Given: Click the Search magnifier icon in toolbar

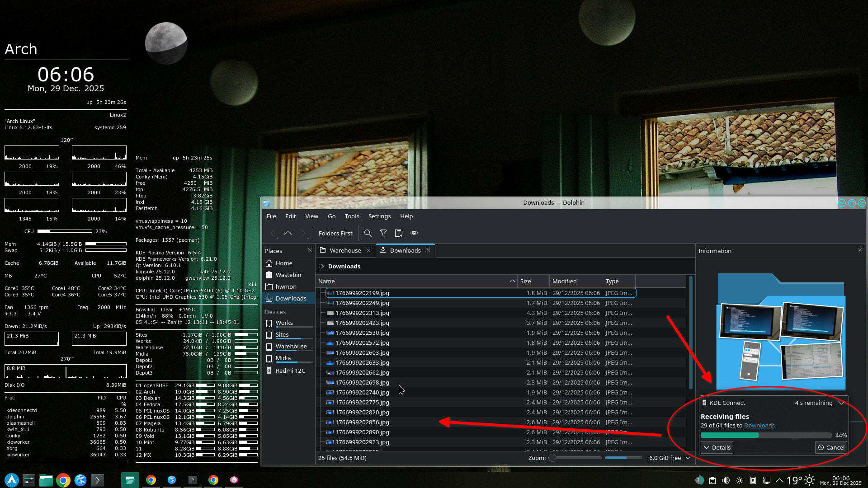Looking at the screenshot, I should (x=368, y=233).
